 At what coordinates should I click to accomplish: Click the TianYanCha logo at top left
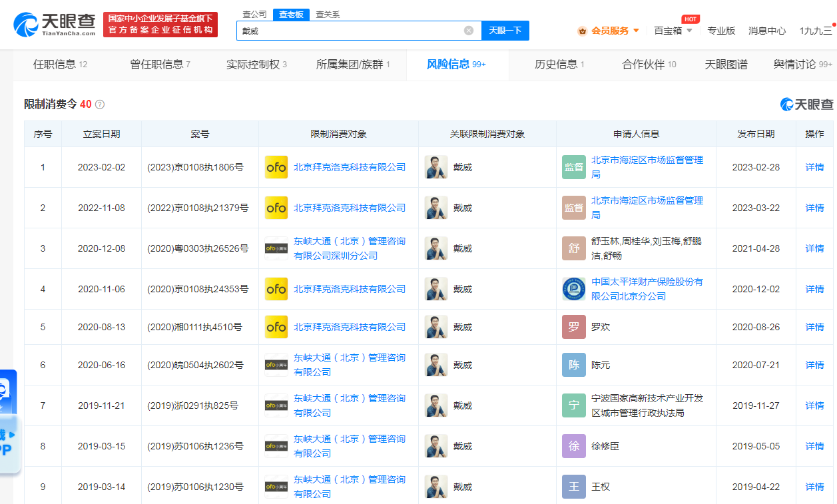click(x=54, y=25)
